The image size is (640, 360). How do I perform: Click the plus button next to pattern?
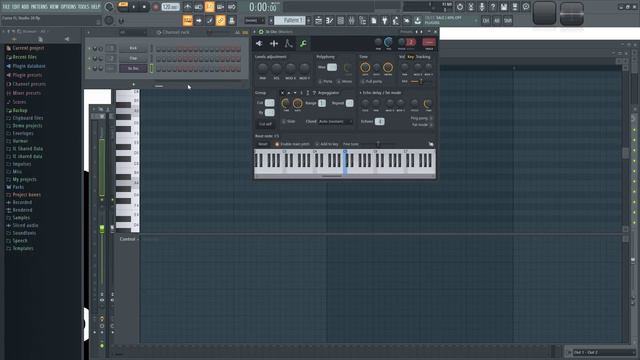point(309,20)
